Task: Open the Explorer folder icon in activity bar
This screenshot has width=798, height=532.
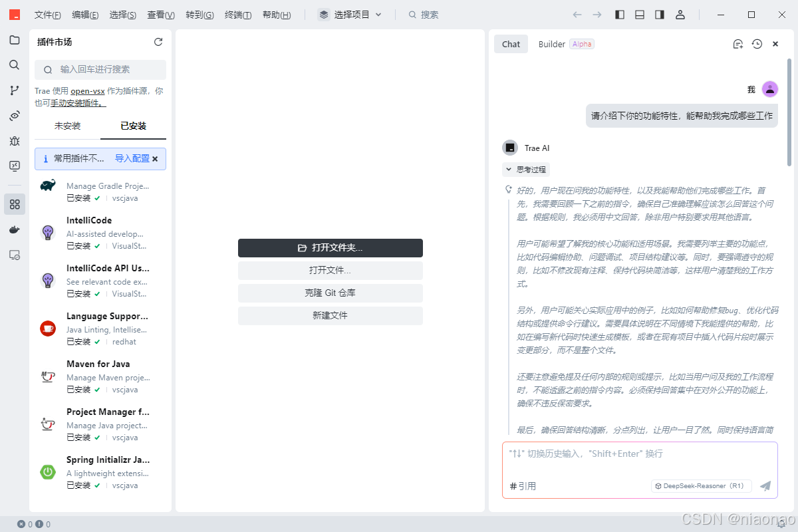Action: pos(14,40)
